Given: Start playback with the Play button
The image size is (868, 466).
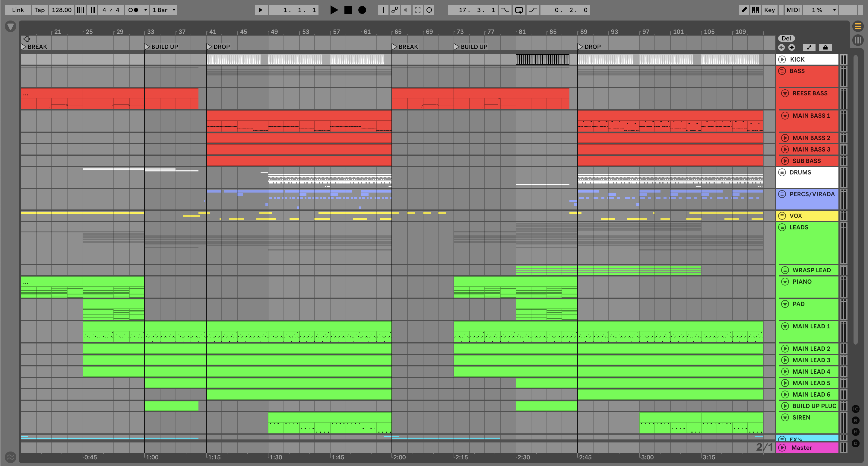Looking at the screenshot, I should [x=334, y=10].
